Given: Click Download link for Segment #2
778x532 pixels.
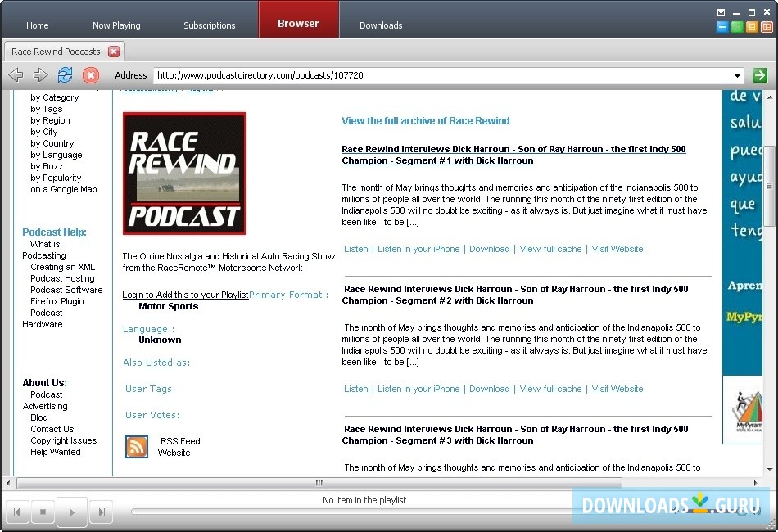Looking at the screenshot, I should 489,389.
